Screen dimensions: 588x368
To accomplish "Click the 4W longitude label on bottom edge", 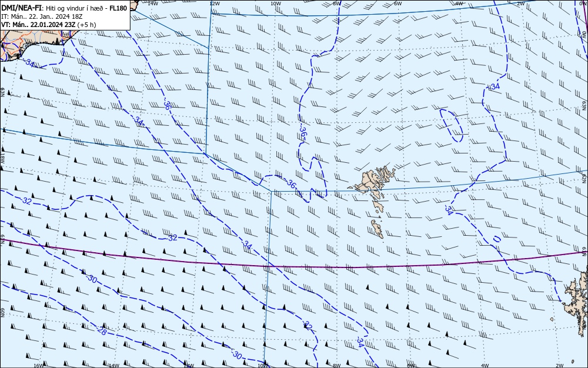I will 485,366.
